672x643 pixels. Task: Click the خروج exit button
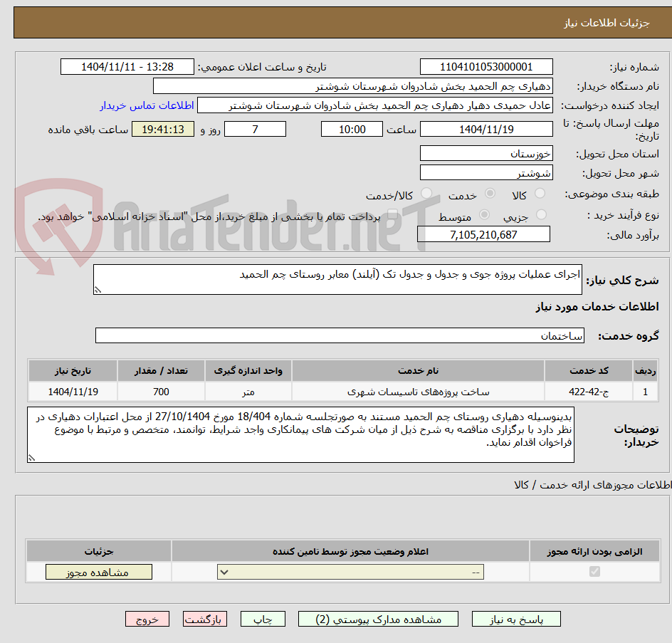coord(147,619)
